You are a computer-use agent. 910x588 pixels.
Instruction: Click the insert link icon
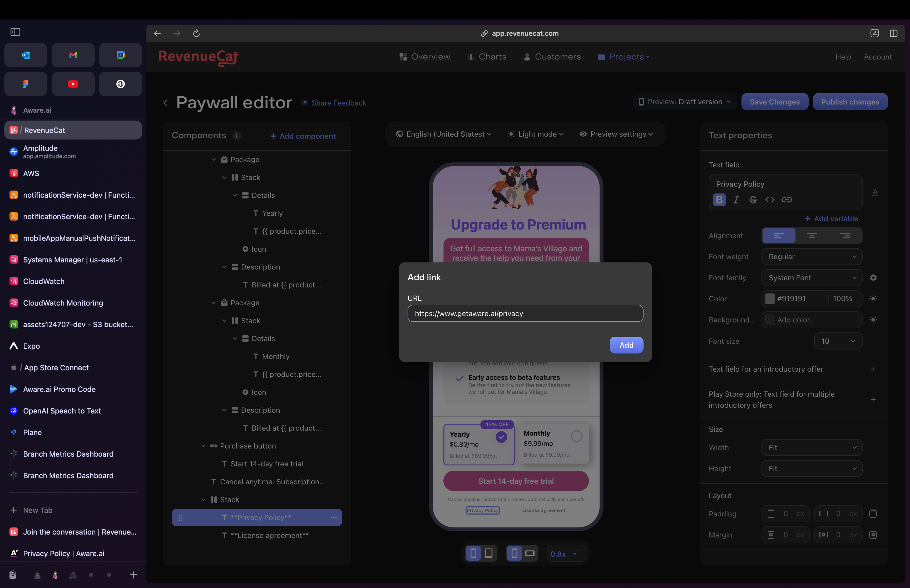tap(786, 200)
